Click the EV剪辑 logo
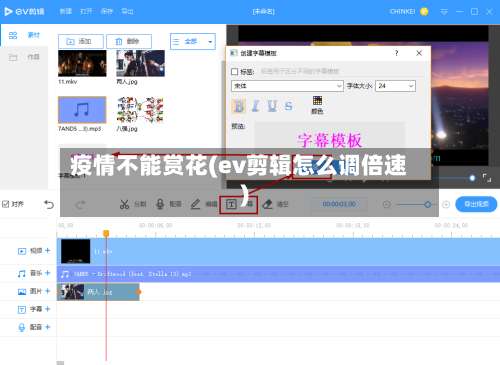 click(x=24, y=12)
